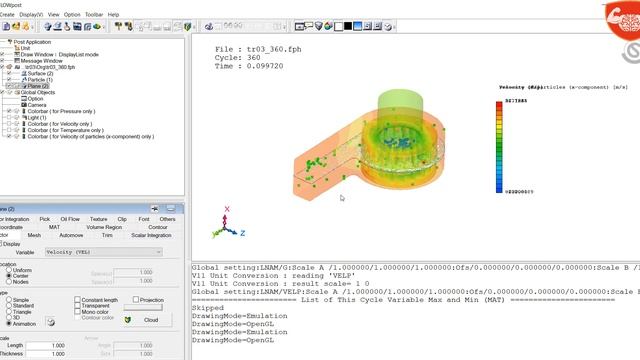The height and width of the screenshot is (360, 640).
Task: Switch to the Others tab
Action: (x=167, y=219)
